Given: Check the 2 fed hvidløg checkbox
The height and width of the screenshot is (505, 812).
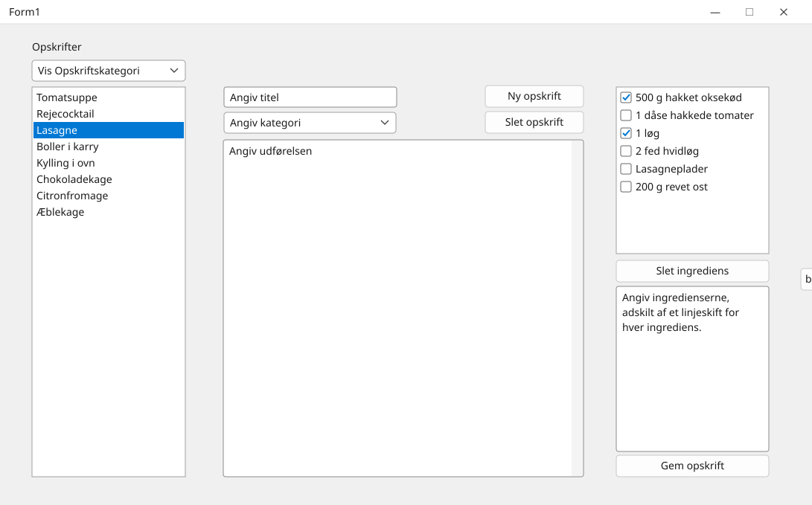Looking at the screenshot, I should 626,150.
